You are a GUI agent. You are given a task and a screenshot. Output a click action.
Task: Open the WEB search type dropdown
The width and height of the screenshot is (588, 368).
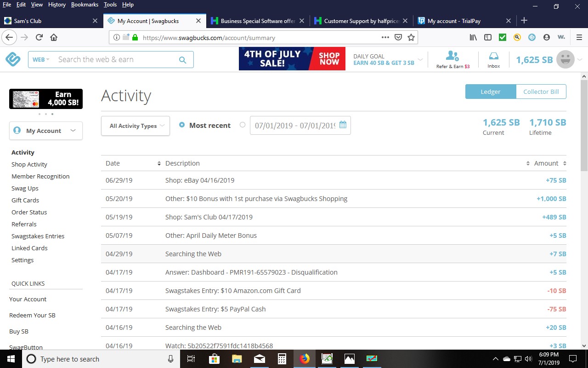coord(41,59)
